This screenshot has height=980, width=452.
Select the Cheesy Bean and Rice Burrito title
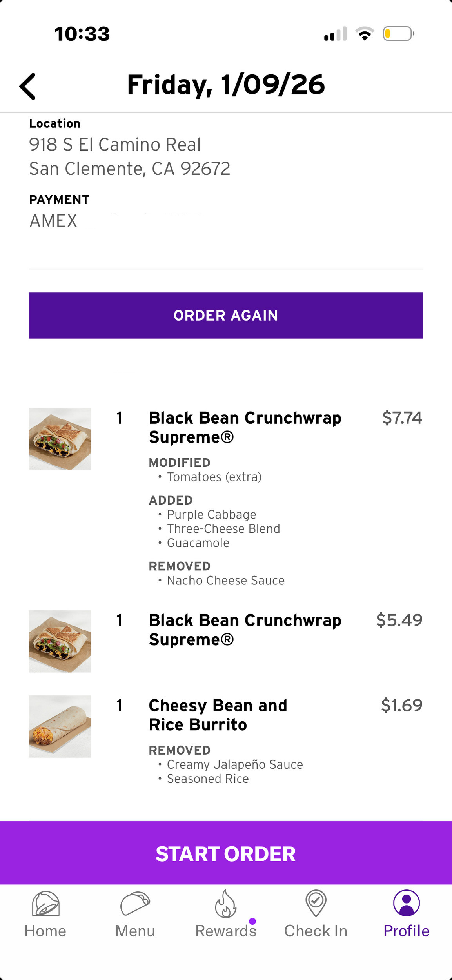(218, 715)
